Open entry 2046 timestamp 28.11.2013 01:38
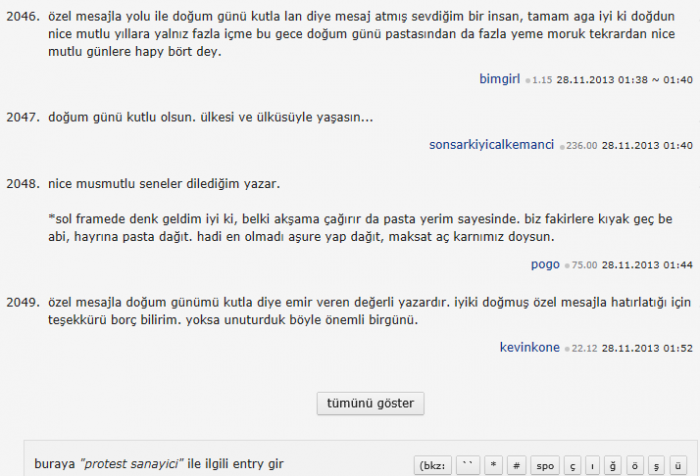 pyautogui.click(x=602, y=80)
